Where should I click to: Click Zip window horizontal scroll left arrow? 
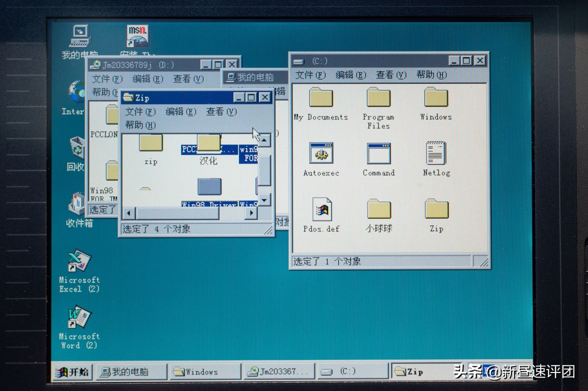(129, 213)
